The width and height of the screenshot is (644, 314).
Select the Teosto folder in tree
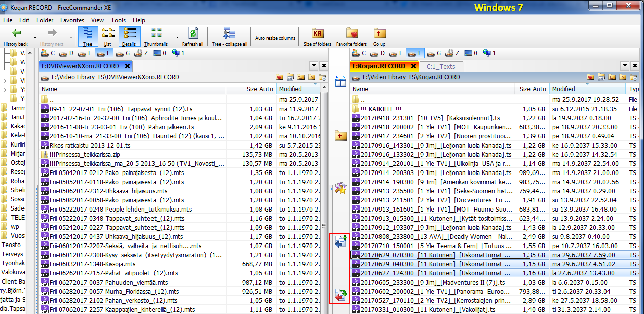point(11,245)
